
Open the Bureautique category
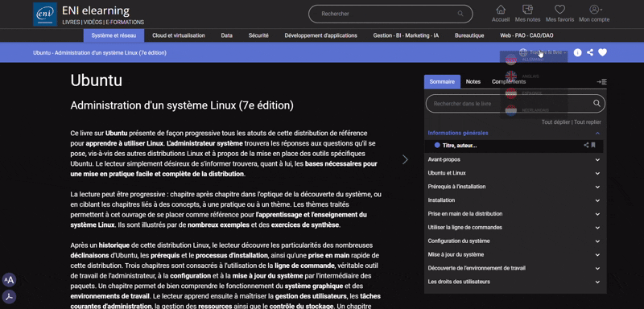[x=469, y=35]
